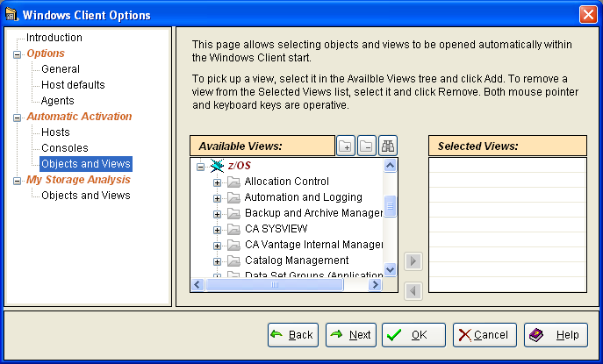Click the right-arrow Add view button

pyautogui.click(x=413, y=261)
